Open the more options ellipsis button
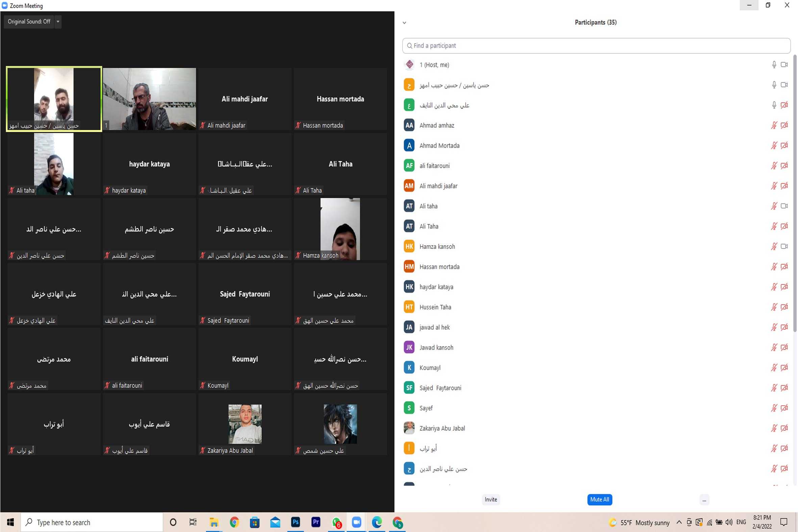The width and height of the screenshot is (798, 532). (704, 500)
